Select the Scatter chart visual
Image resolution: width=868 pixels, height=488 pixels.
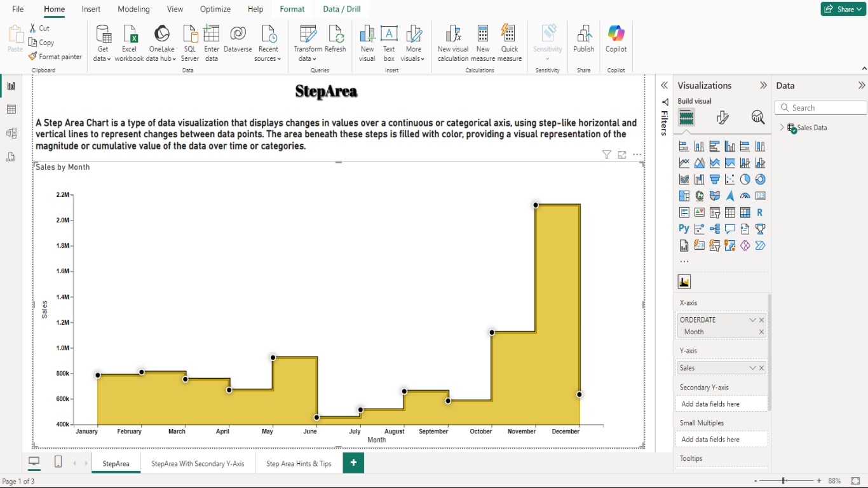point(729,179)
